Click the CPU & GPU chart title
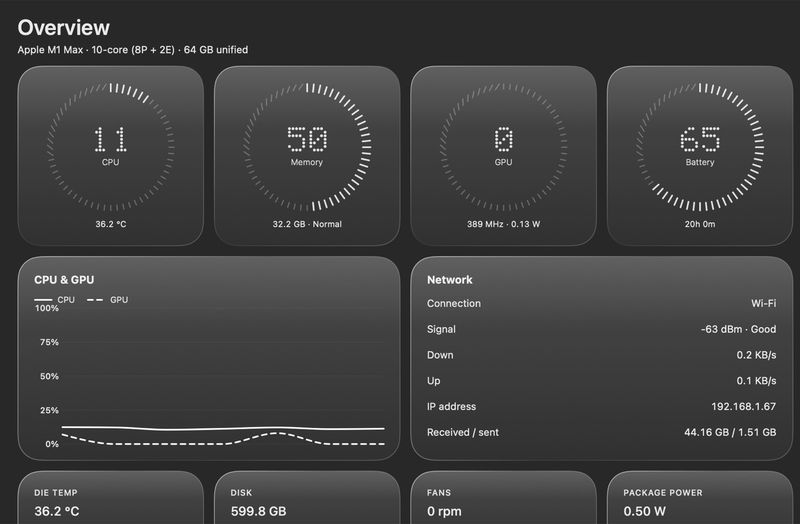Screen dimensions: 800x524 pyautogui.click(x=64, y=280)
